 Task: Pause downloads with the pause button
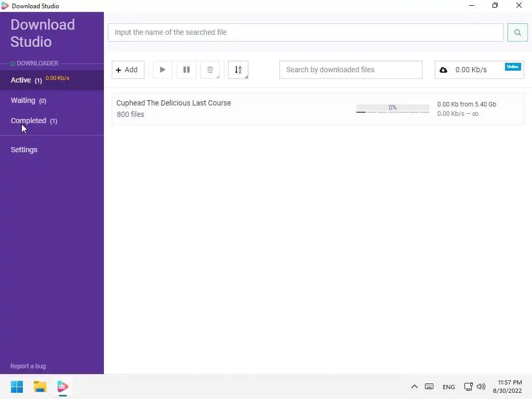pos(187,70)
